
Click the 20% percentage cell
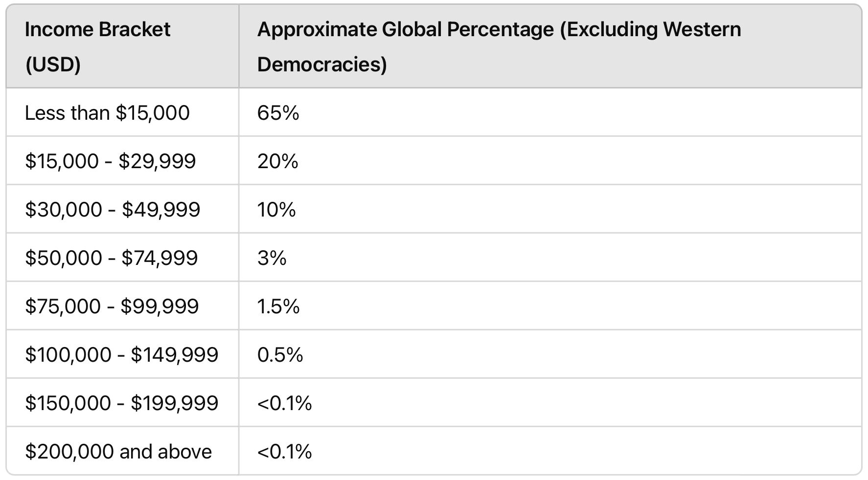coord(277,161)
